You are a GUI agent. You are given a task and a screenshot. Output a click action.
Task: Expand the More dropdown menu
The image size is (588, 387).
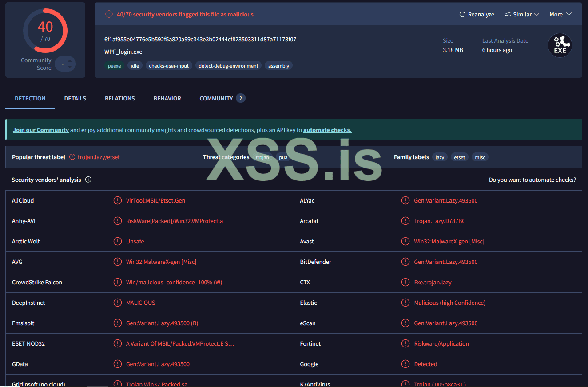click(560, 15)
